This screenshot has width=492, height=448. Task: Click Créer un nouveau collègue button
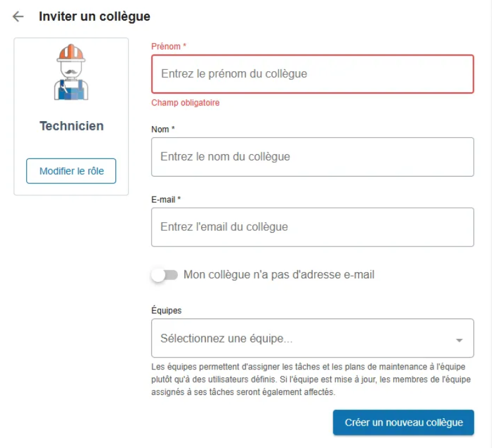pyautogui.click(x=403, y=422)
